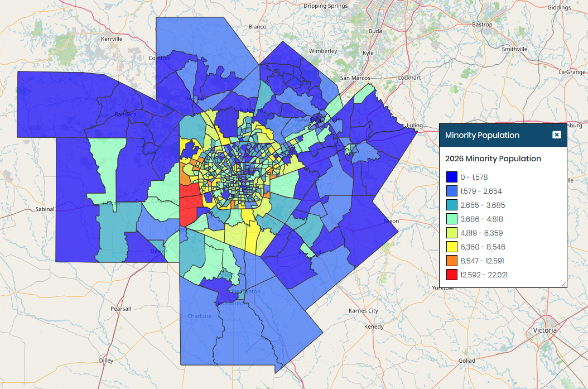Click the red 12,592 - 22,021 legend swatch
This screenshot has width=588, height=389.
(452, 275)
